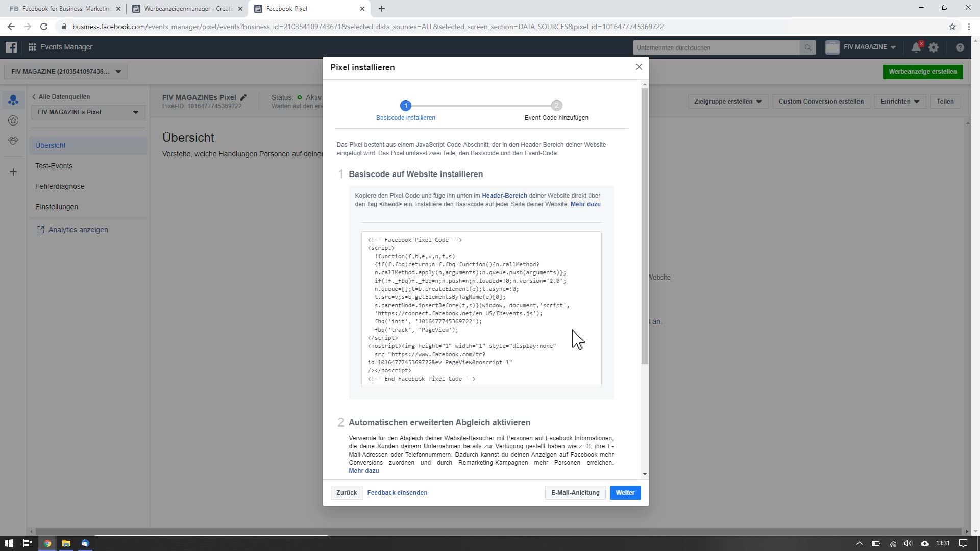Click Werbeanzeige erstellen button
This screenshot has width=980, height=551.
tap(922, 72)
